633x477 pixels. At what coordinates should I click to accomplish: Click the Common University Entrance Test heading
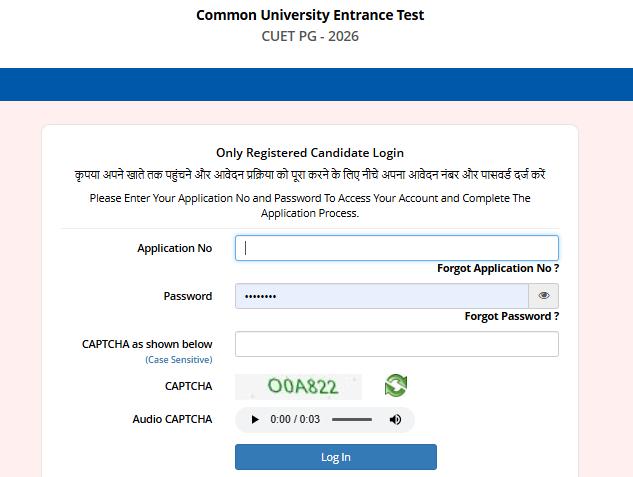point(310,15)
